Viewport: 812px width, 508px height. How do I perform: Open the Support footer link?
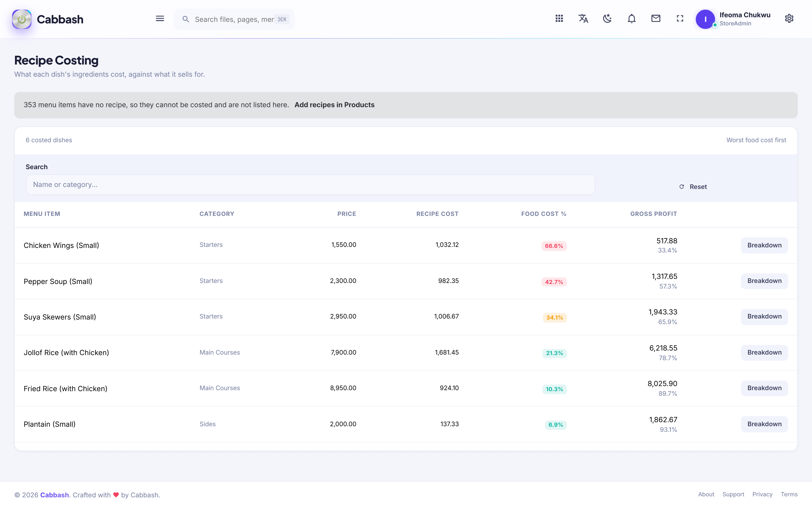pyautogui.click(x=733, y=494)
